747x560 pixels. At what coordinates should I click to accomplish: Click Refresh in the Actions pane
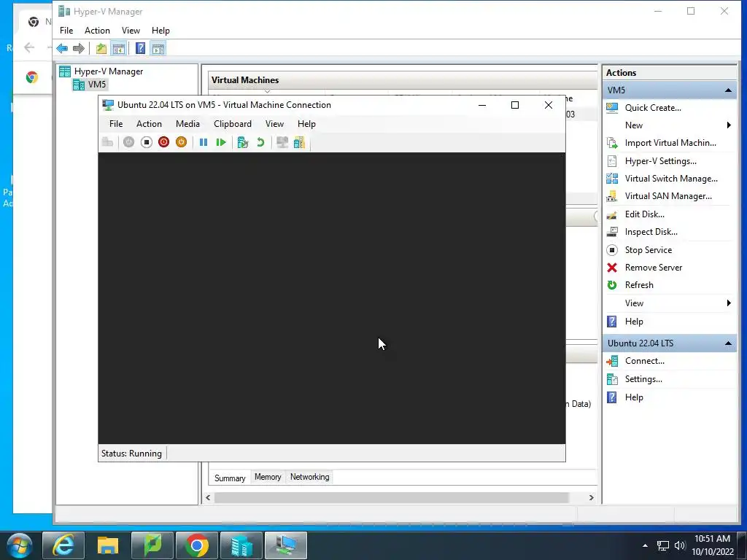[639, 285]
